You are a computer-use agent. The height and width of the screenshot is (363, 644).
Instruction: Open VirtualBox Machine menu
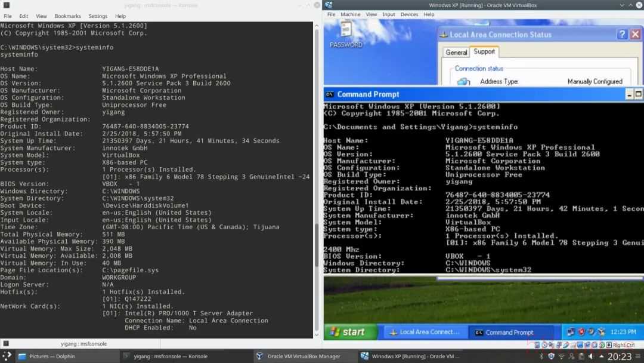tap(351, 14)
